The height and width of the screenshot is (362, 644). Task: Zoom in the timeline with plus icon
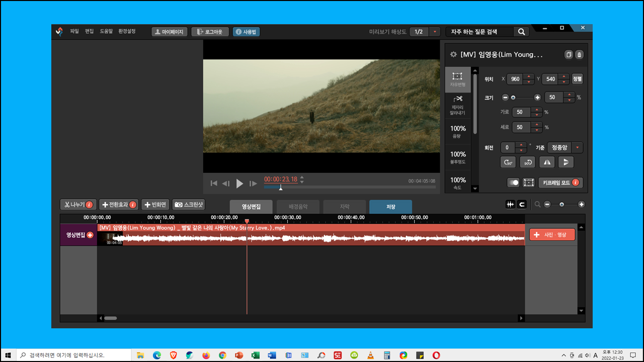582,204
